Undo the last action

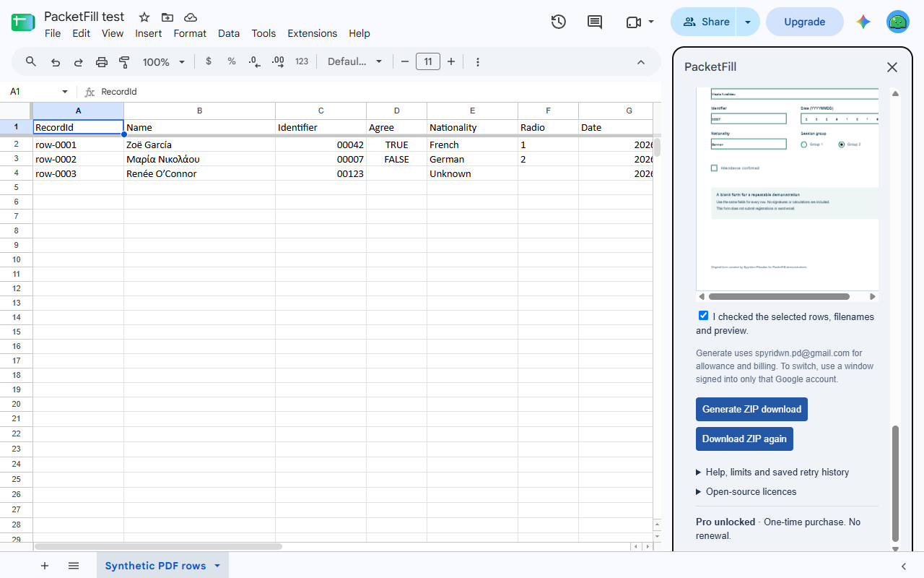tap(56, 62)
